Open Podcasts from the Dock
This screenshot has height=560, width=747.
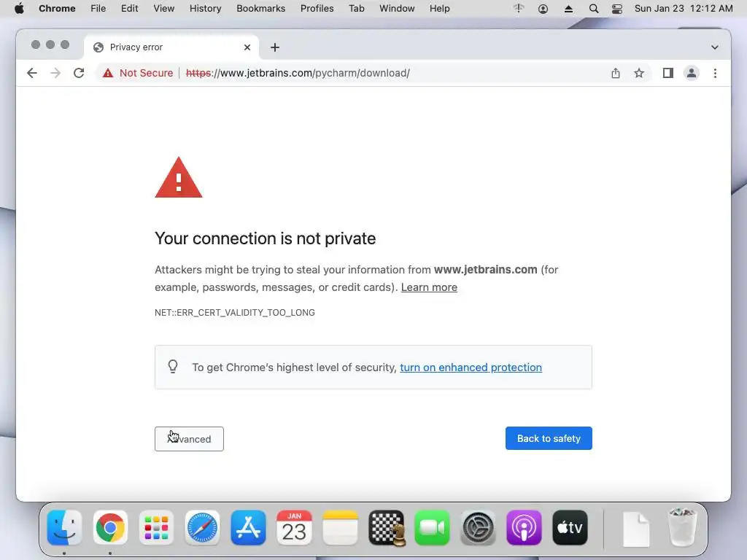(524, 528)
